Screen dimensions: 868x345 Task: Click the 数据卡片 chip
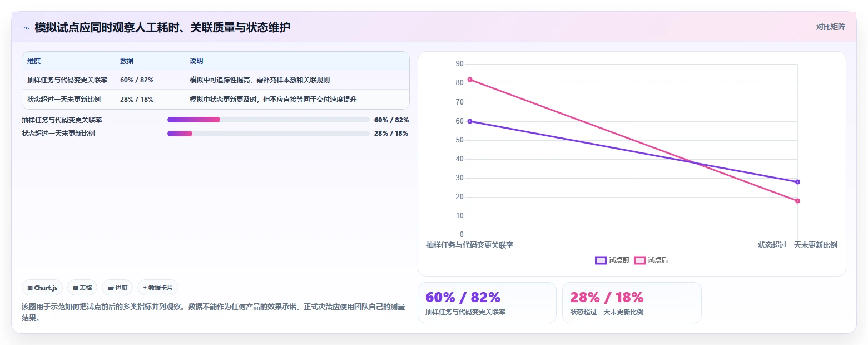[158, 288]
